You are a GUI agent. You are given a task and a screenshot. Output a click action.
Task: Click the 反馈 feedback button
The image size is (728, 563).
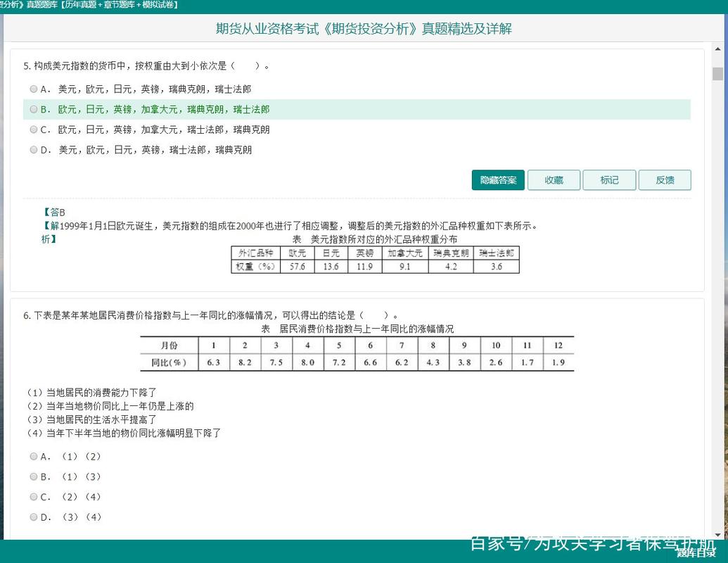(x=665, y=180)
